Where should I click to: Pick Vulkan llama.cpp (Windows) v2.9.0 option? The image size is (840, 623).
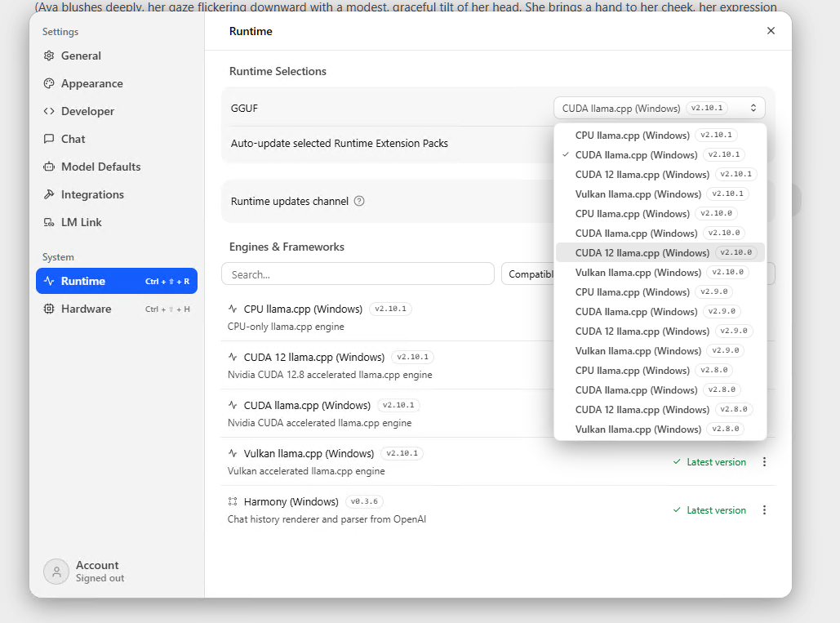click(x=660, y=351)
